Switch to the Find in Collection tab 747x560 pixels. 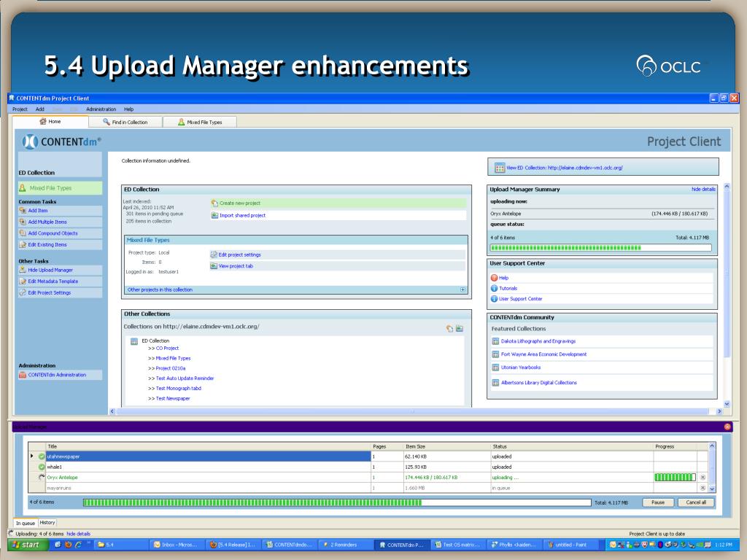click(125, 122)
